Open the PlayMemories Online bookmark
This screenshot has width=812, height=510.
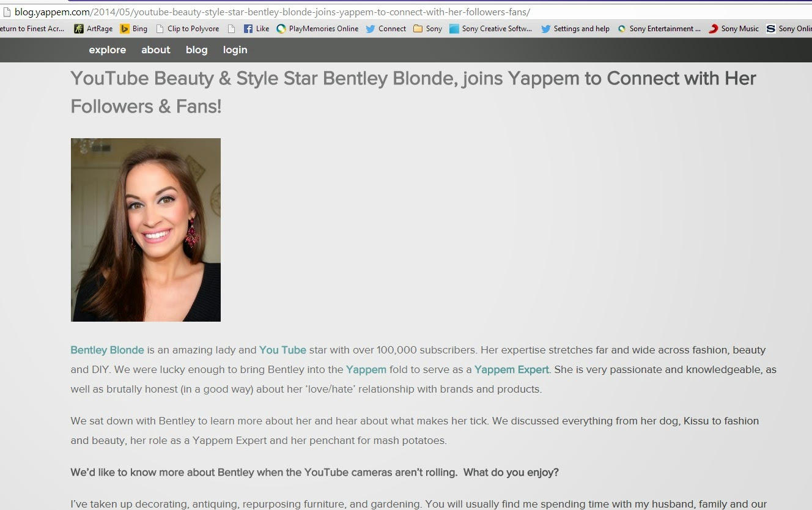317,29
